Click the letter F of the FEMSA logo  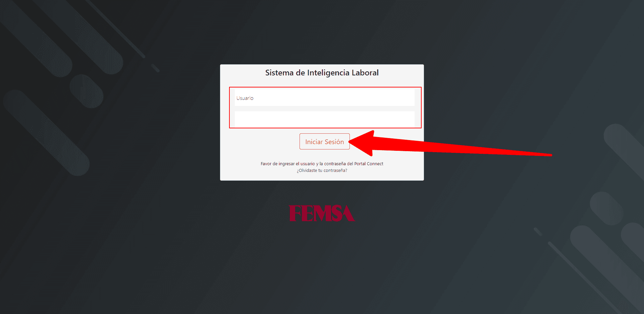click(295, 213)
